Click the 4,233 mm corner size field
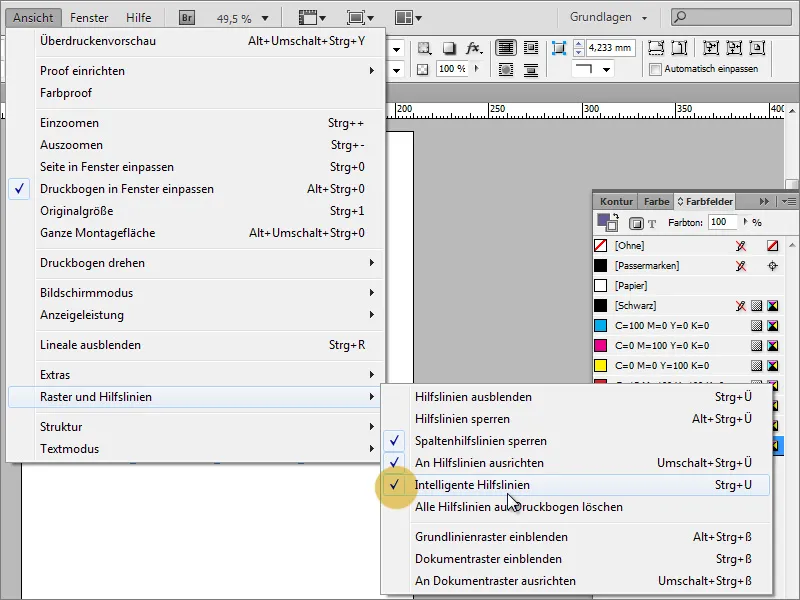 (610, 48)
